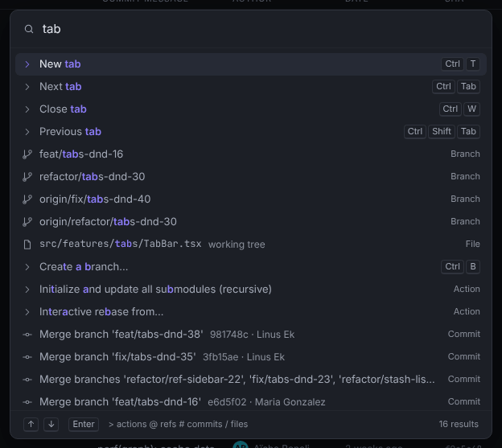Select Interactive rebase from... action
502x448 pixels.
pyautogui.click(x=251, y=312)
